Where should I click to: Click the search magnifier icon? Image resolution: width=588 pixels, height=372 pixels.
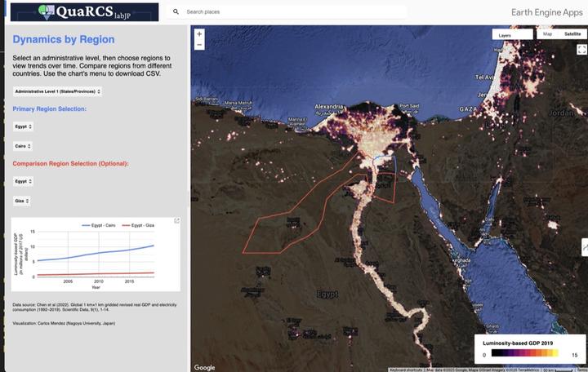coord(176,12)
